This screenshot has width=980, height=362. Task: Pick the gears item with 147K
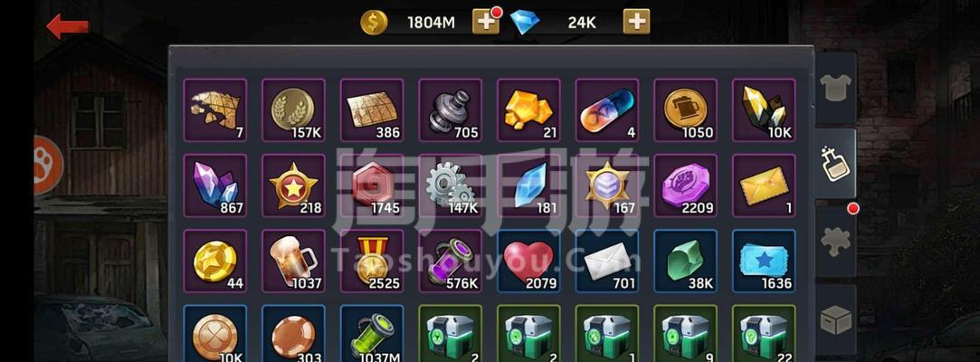(450, 186)
